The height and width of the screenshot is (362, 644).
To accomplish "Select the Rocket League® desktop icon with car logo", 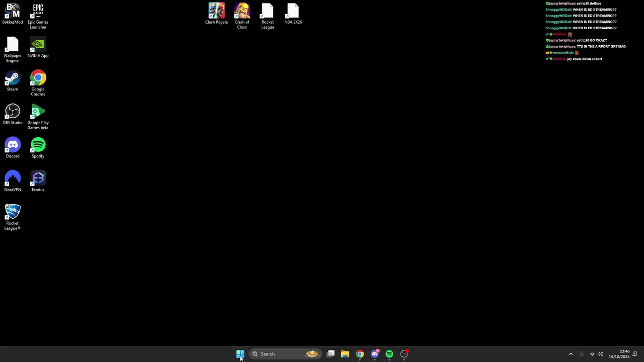I will point(13,217).
